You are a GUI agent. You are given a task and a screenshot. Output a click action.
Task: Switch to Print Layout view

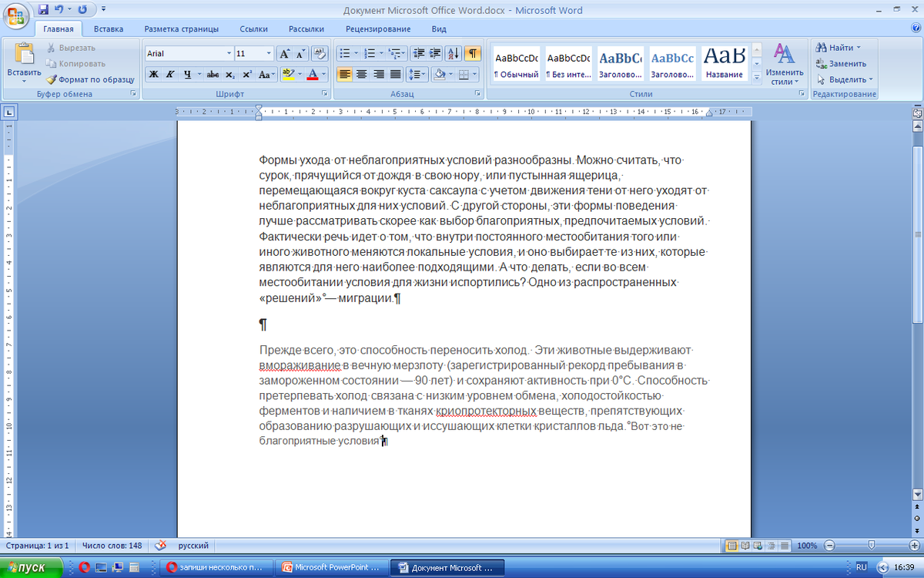tap(733, 545)
